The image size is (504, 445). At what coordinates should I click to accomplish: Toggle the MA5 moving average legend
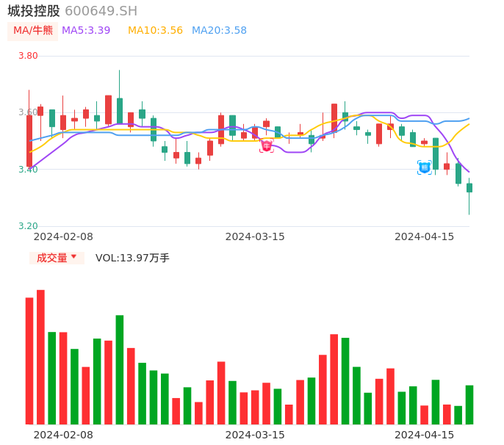86,31
